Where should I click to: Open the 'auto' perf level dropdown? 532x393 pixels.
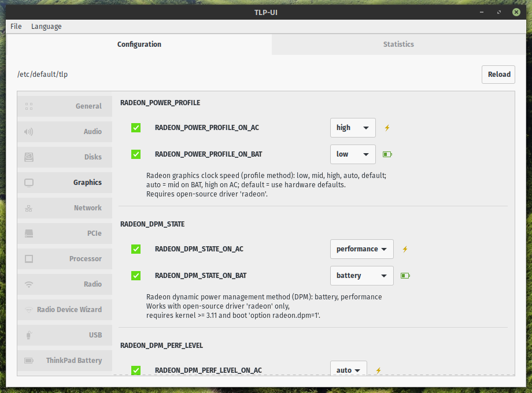pos(349,369)
